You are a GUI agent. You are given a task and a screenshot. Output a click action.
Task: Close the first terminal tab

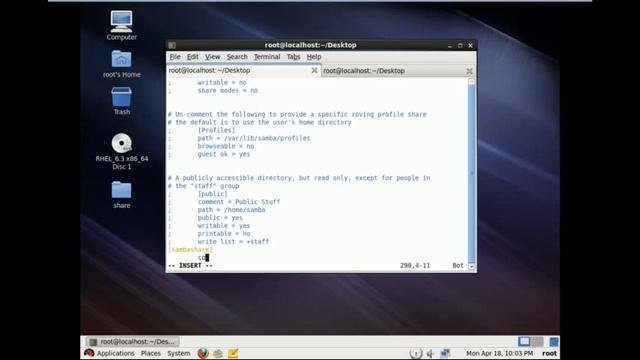[x=314, y=70]
